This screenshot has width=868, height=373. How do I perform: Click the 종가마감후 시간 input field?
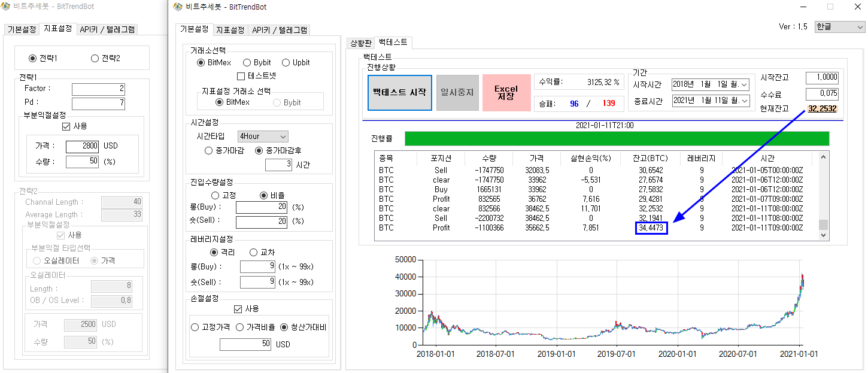tap(278, 165)
